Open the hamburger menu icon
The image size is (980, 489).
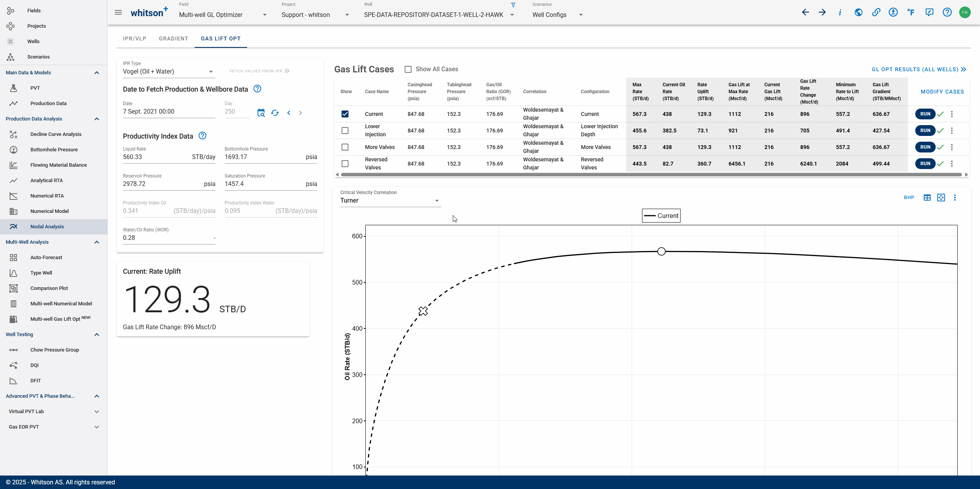point(118,13)
